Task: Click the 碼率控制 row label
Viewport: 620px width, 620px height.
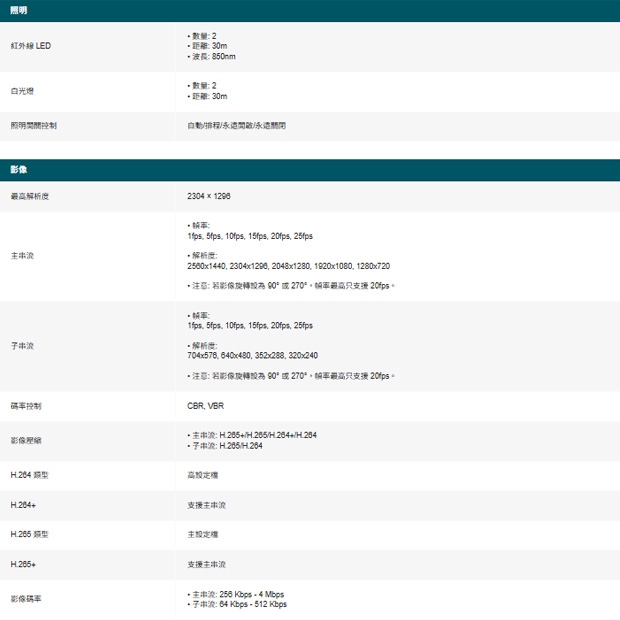Action: pyautogui.click(x=26, y=406)
